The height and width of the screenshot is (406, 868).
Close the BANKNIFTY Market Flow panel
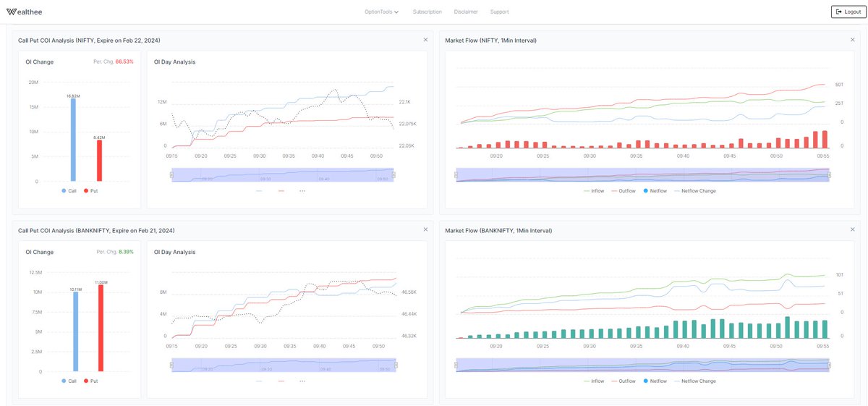pos(852,229)
